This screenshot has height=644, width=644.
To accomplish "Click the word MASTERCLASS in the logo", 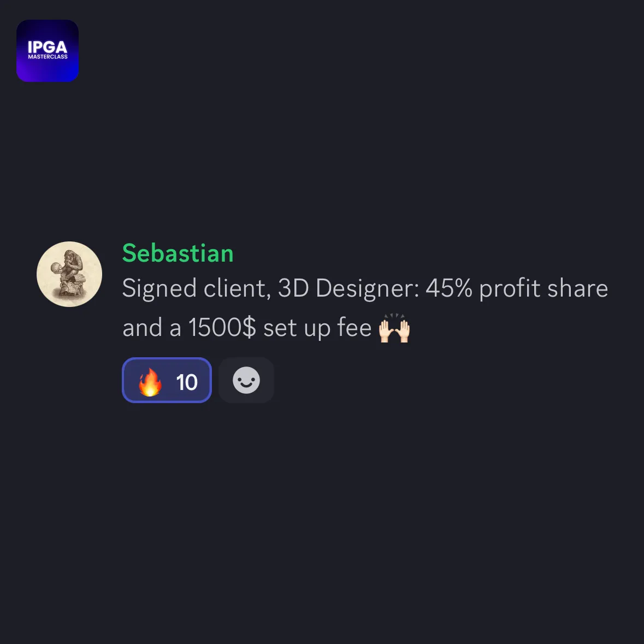I will [48, 57].
